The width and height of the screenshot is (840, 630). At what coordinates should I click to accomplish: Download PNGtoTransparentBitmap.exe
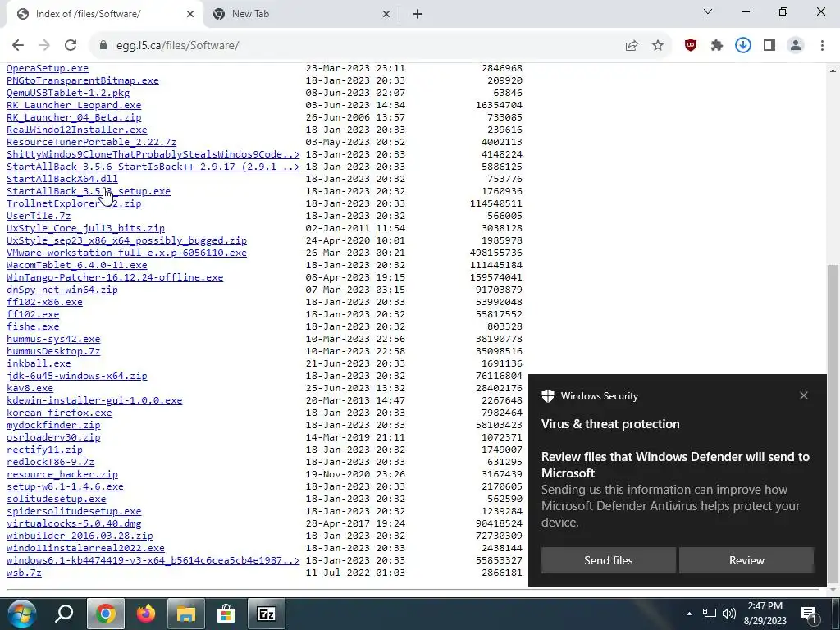click(83, 80)
